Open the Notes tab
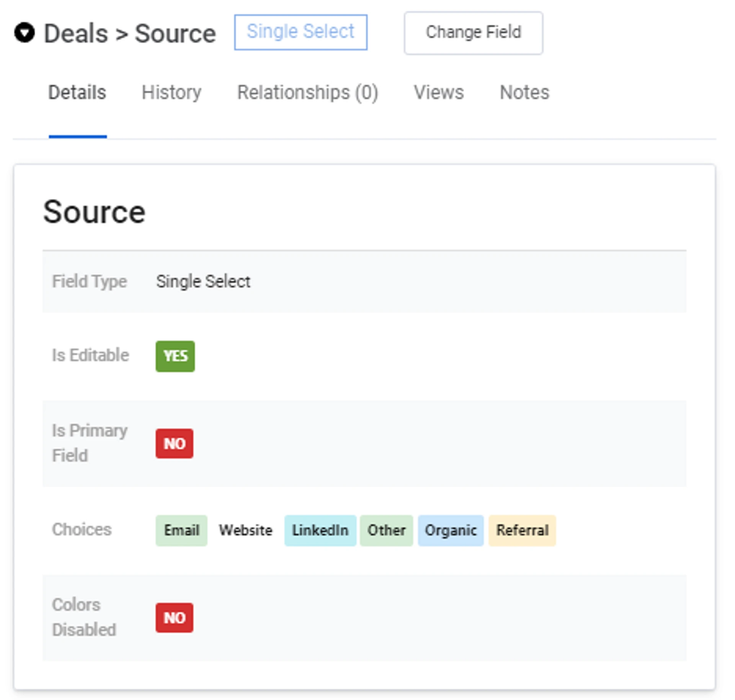Viewport: 735px width, 700px height. pos(524,93)
